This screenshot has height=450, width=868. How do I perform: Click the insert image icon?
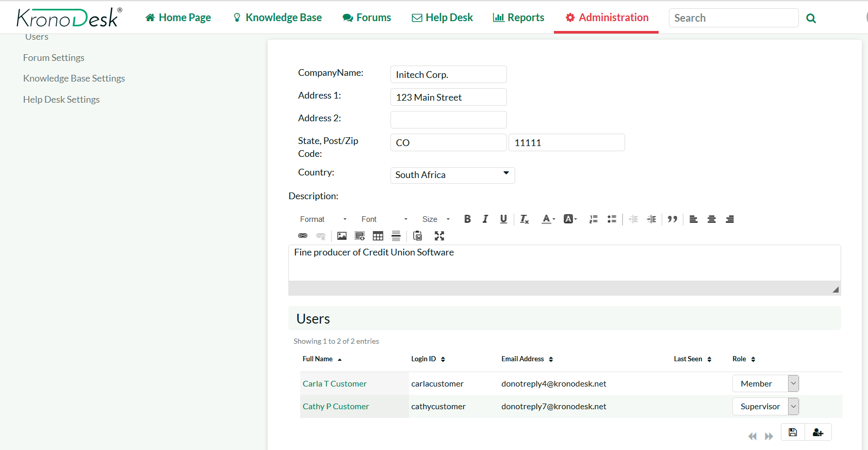coord(342,236)
